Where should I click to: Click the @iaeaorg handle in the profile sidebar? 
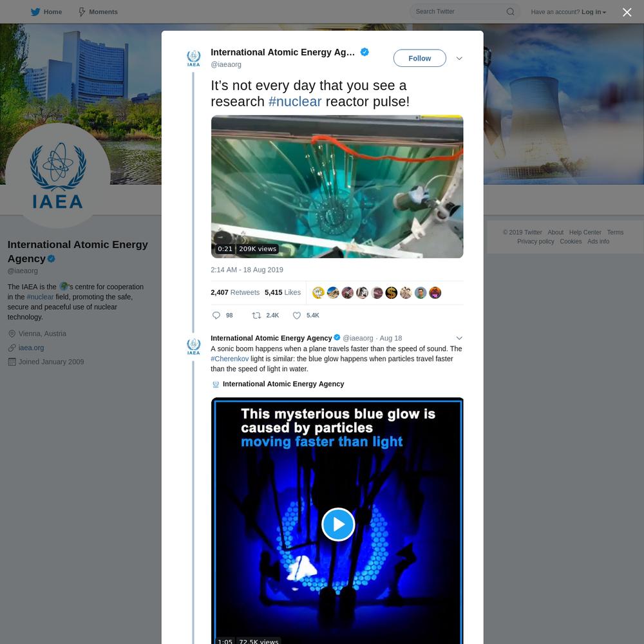(23, 270)
